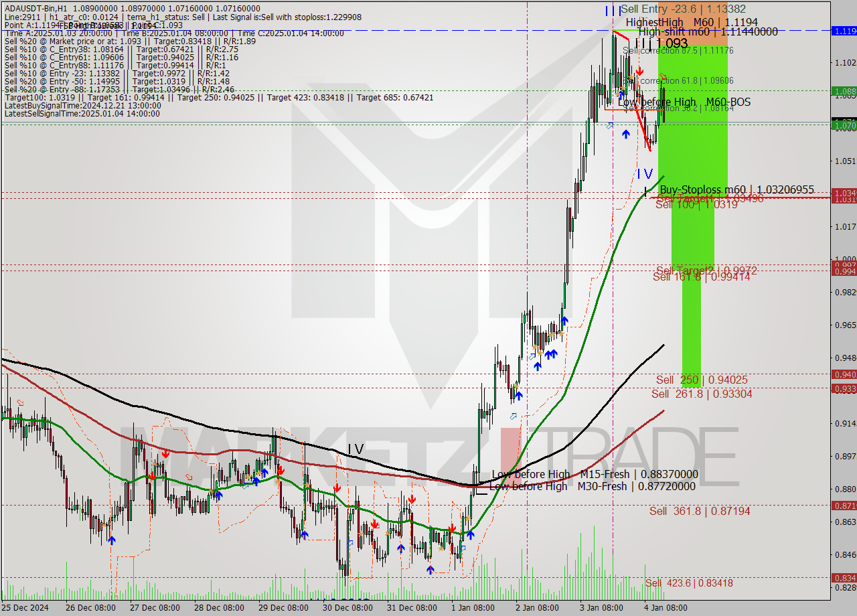Select the 'Sell 161.8 | 0.99414' label

701,276
